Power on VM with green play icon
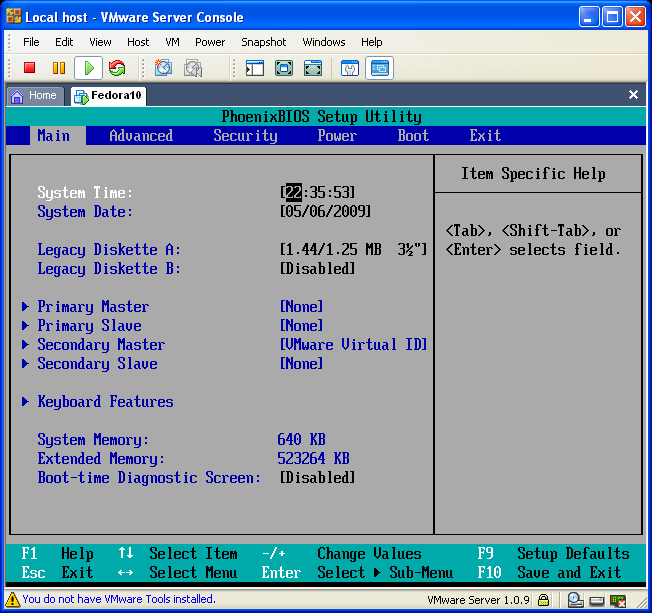The width and height of the screenshot is (652, 613). 89,68
